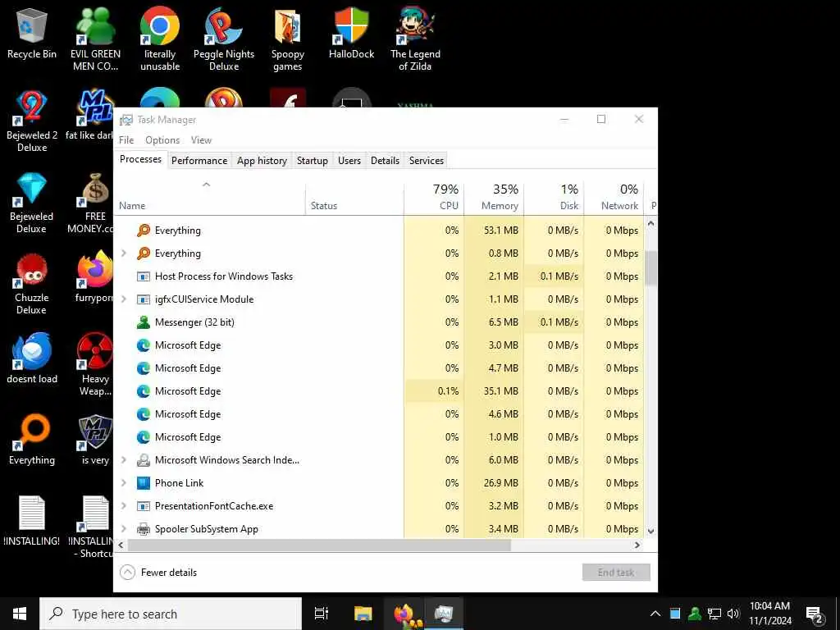The height and width of the screenshot is (630, 840).
Task: Open the FREE MONEY money bag icon
Action: [x=91, y=203]
